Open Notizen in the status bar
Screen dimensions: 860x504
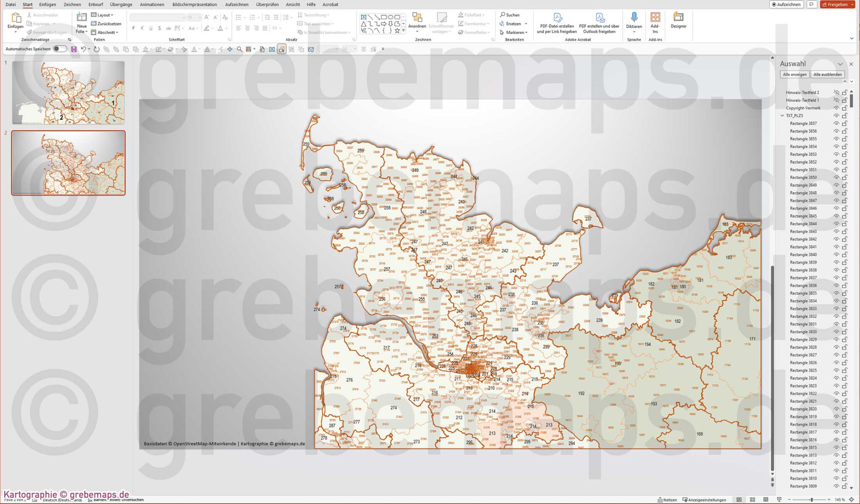[x=667, y=499]
